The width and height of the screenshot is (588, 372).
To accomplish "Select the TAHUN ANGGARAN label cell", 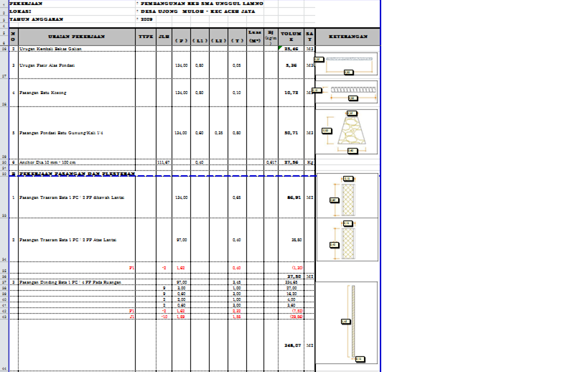I will (x=37, y=19).
